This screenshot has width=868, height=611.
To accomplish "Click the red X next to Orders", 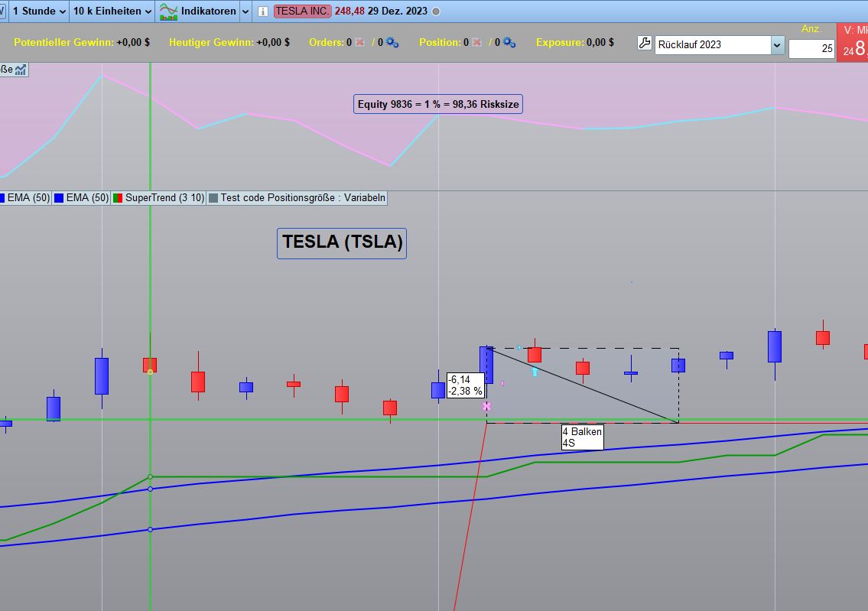I will [x=360, y=42].
